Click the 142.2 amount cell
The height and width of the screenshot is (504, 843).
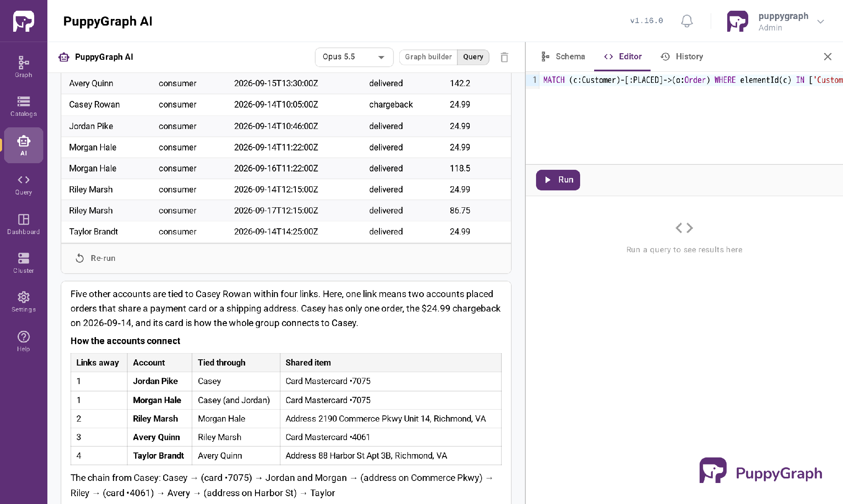pyautogui.click(x=460, y=83)
